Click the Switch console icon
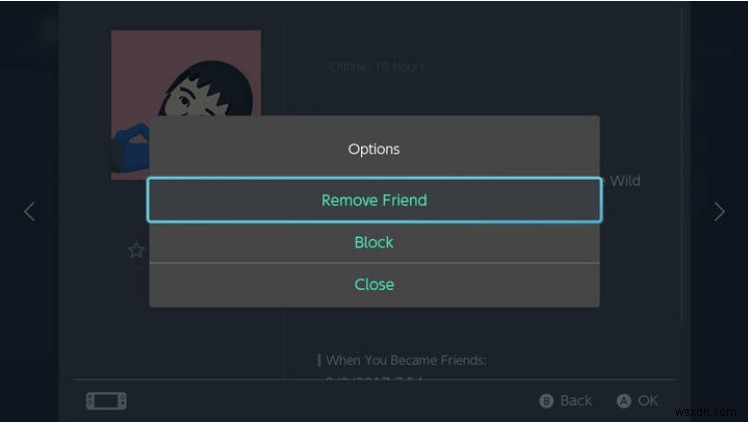 click(x=106, y=401)
